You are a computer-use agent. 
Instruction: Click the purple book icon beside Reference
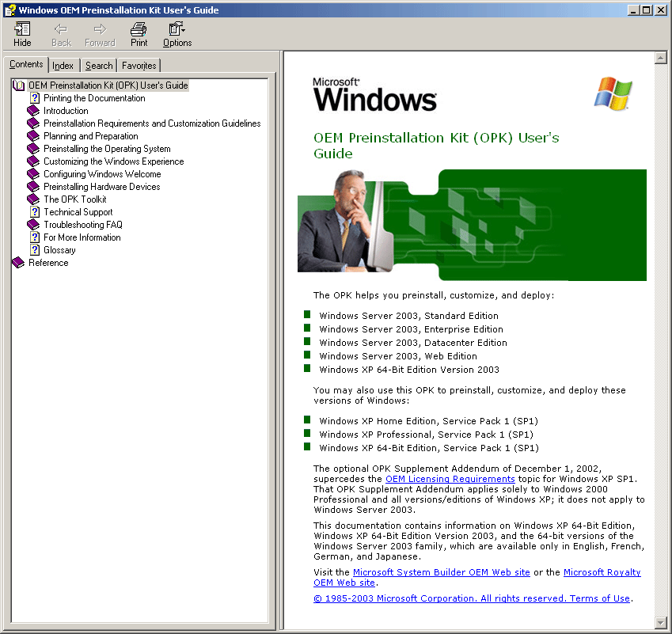(x=18, y=262)
